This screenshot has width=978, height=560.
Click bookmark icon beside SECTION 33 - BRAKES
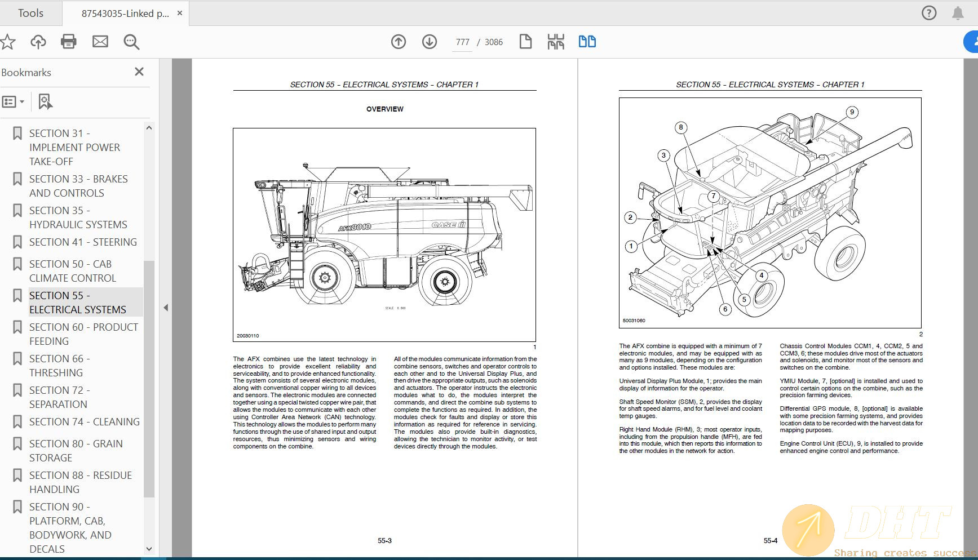coord(17,179)
